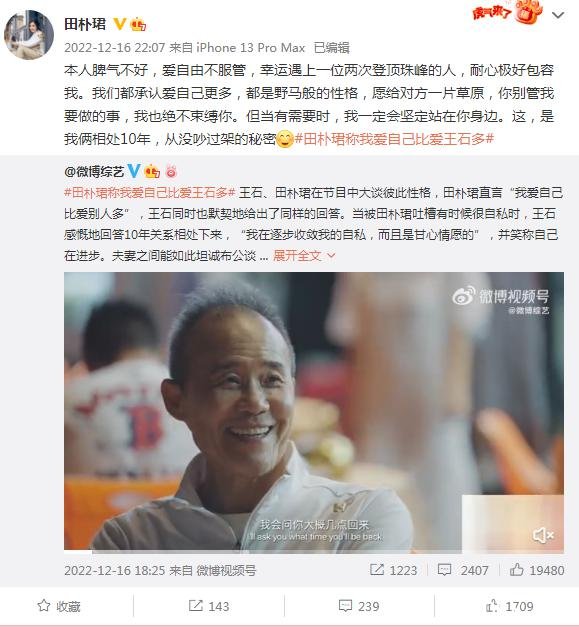
Task: Open 田朴珺's profile avatar
Action: (29, 35)
